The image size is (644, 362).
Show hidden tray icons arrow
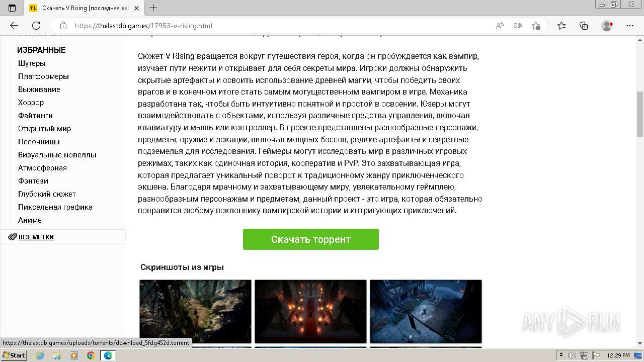[x=561, y=355]
